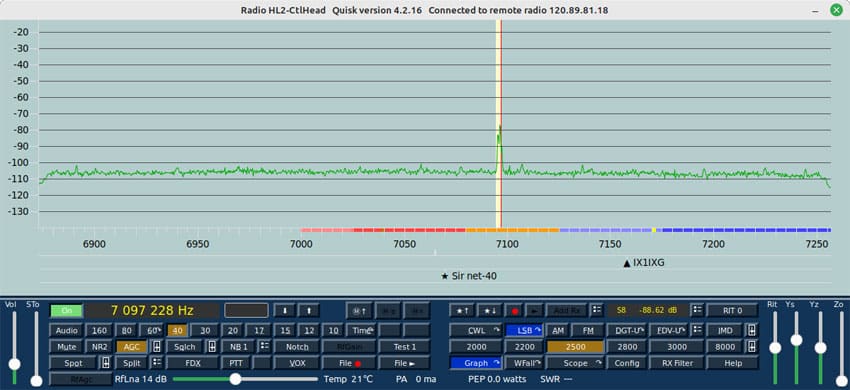Toggle the Mute button

click(x=67, y=347)
